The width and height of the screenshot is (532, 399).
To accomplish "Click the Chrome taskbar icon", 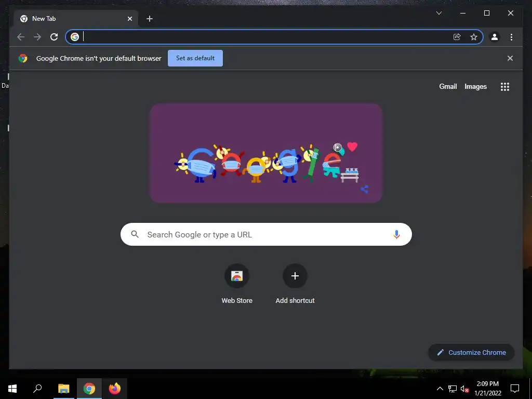I will [89, 389].
